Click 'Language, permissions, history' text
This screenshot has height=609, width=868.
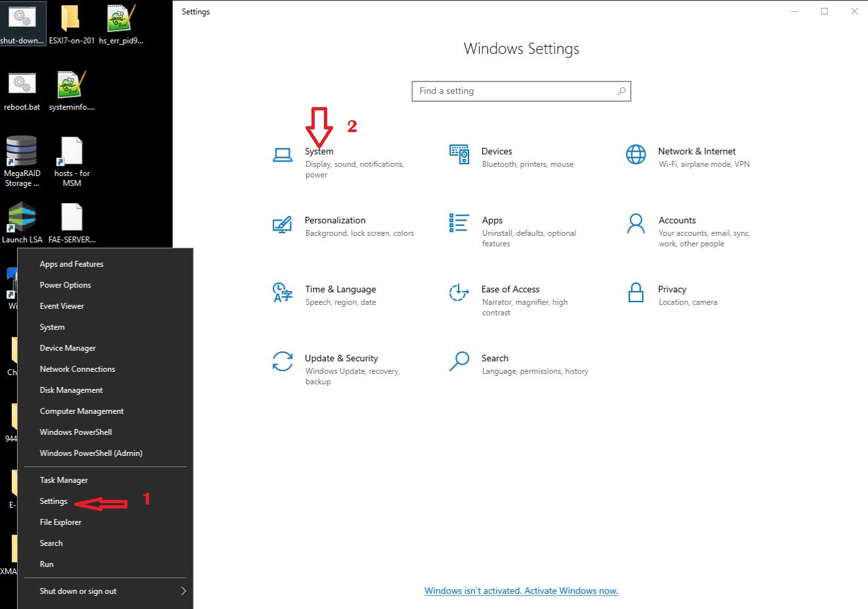pos(535,371)
